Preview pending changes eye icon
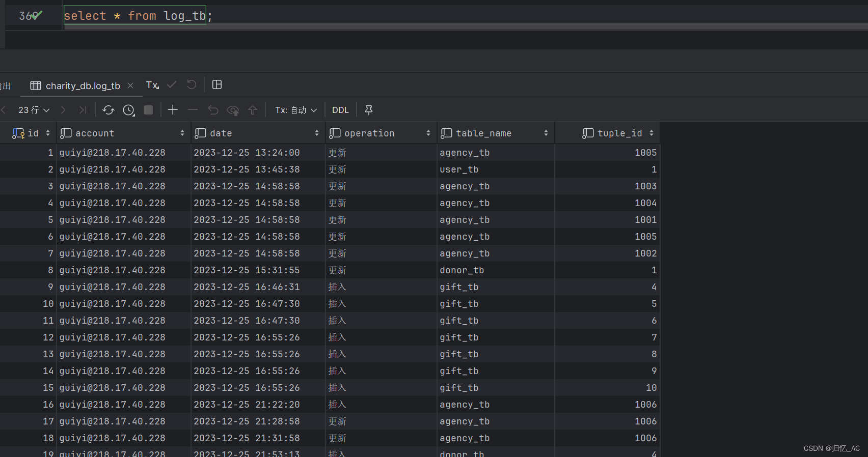 (233, 110)
